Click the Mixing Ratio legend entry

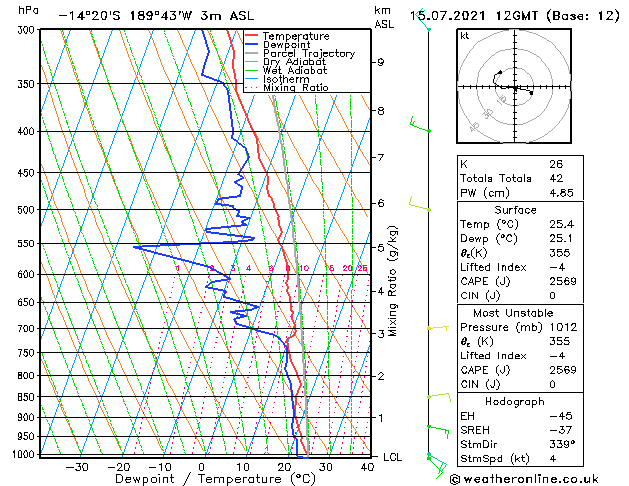(286, 87)
